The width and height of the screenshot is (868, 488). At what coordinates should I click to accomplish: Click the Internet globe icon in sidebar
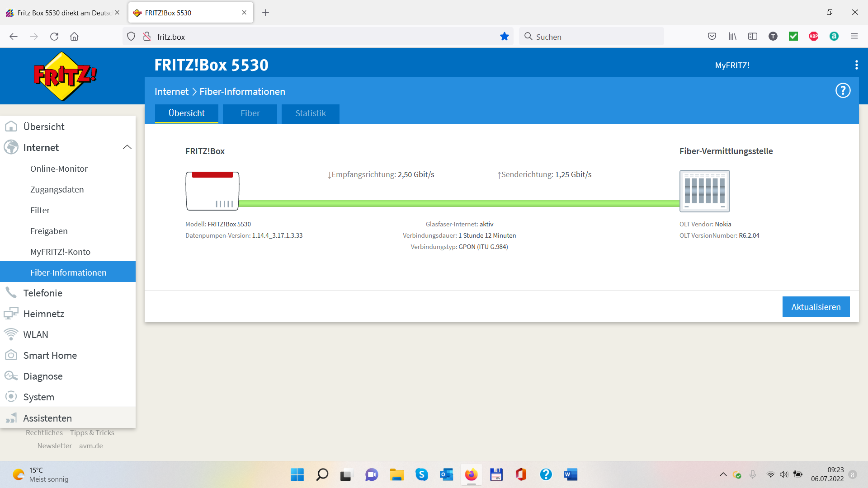[x=11, y=147]
